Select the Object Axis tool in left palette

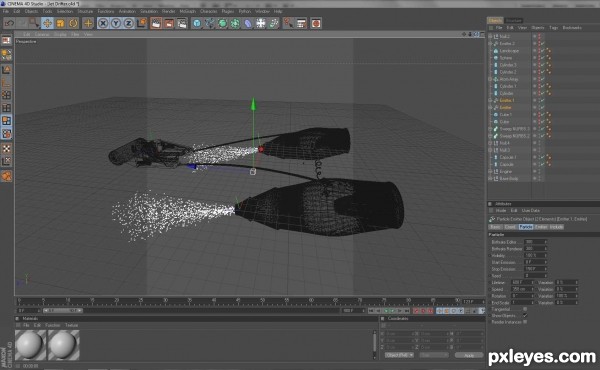[x=7, y=82]
